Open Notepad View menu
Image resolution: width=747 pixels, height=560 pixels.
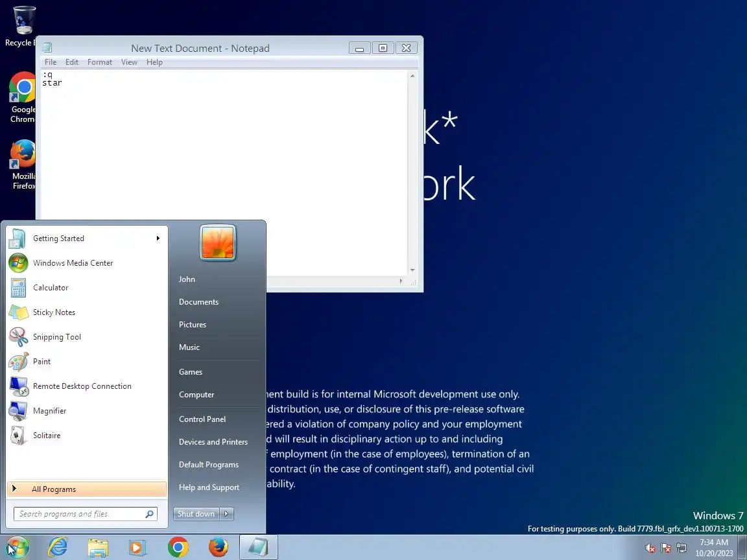tap(129, 62)
